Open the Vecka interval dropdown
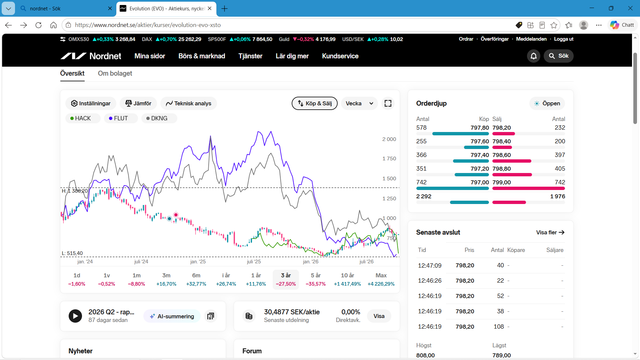The height and width of the screenshot is (360, 640). 359,103
